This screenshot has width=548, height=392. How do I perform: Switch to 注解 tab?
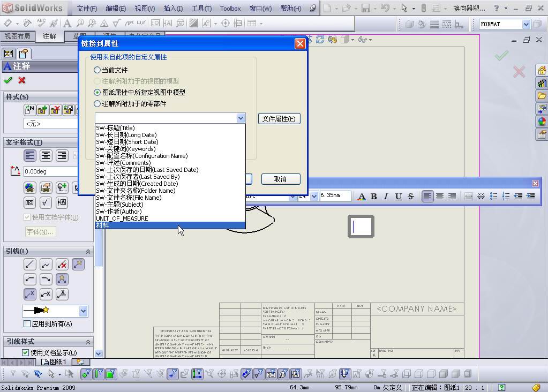point(49,36)
